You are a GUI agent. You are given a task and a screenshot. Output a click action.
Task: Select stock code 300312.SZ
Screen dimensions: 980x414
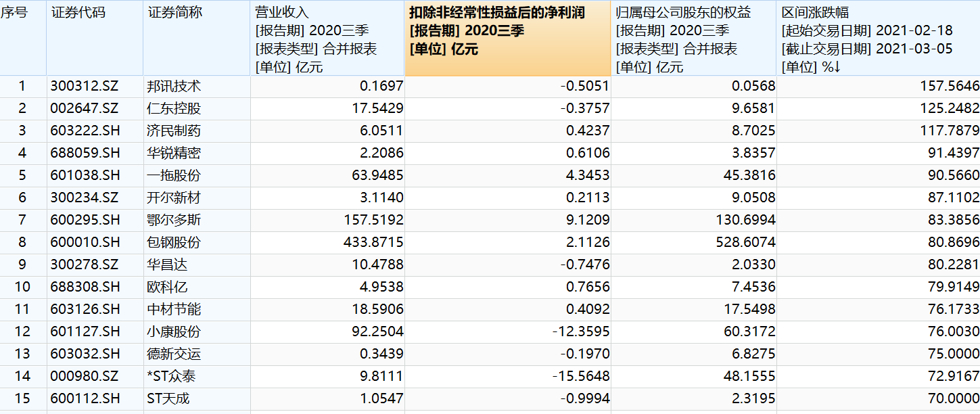[x=85, y=87]
